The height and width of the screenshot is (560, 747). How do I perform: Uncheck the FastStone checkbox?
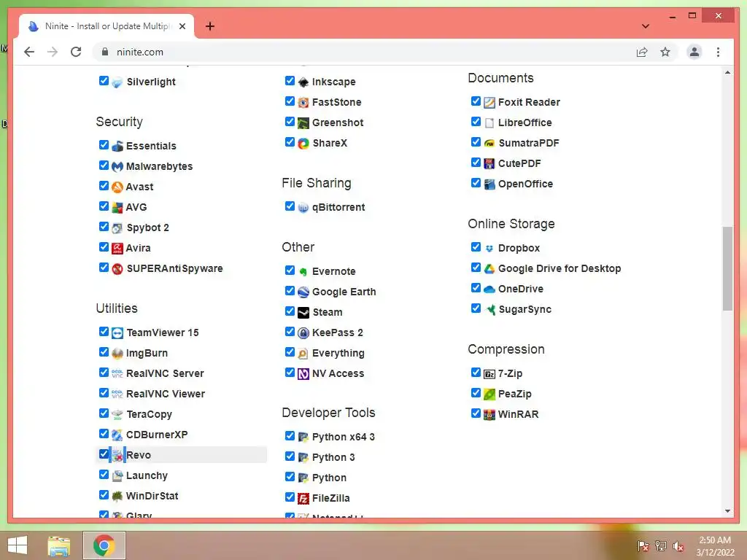[290, 101]
